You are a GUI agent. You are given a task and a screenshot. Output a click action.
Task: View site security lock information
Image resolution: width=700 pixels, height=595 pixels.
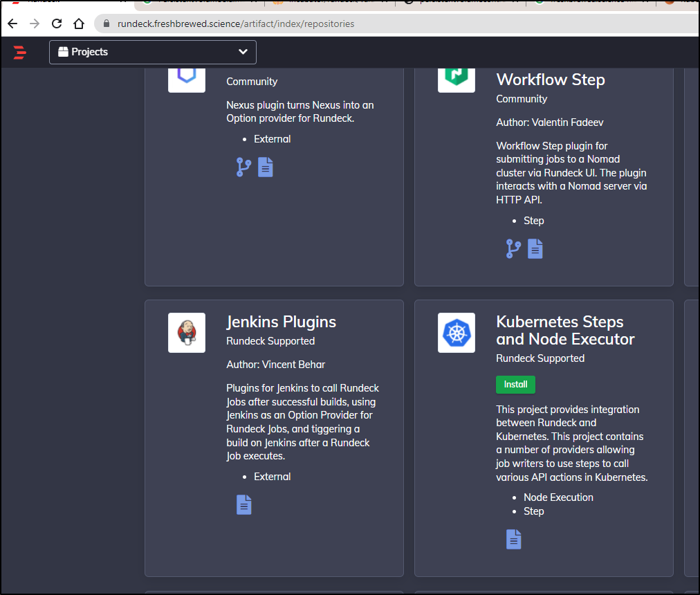pyautogui.click(x=107, y=24)
